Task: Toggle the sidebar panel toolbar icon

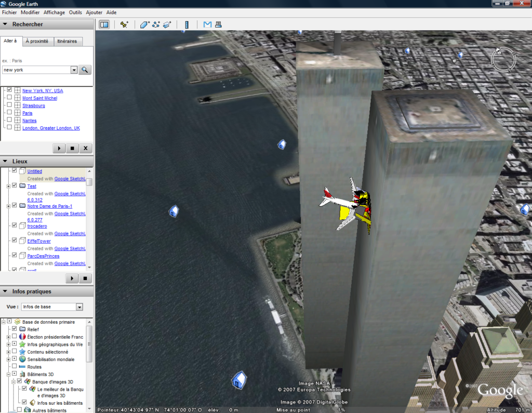Action: pyautogui.click(x=104, y=24)
